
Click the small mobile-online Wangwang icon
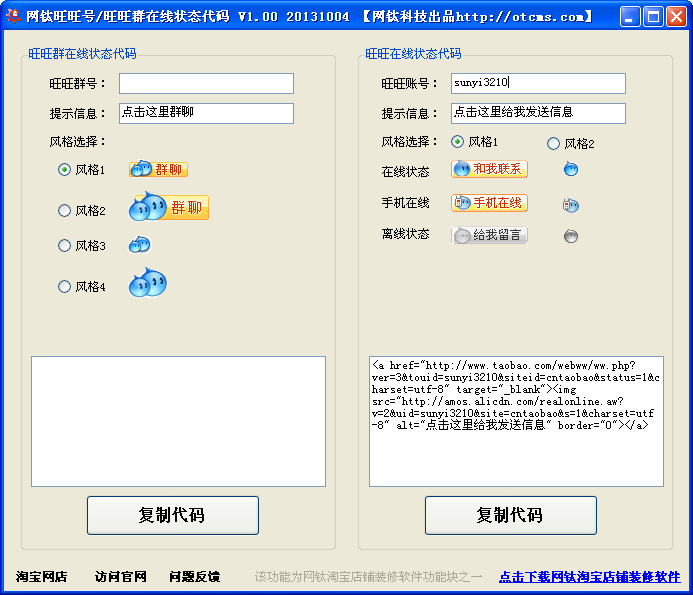coord(571,205)
